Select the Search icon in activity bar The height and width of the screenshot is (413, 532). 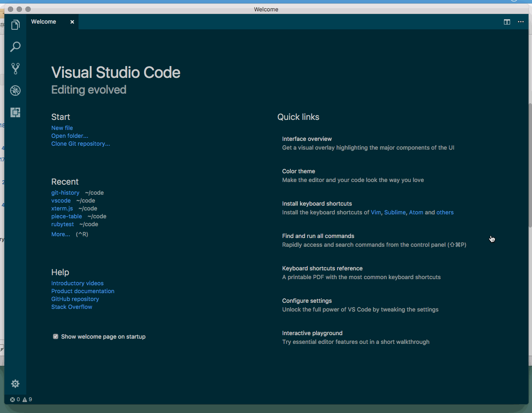(x=15, y=47)
